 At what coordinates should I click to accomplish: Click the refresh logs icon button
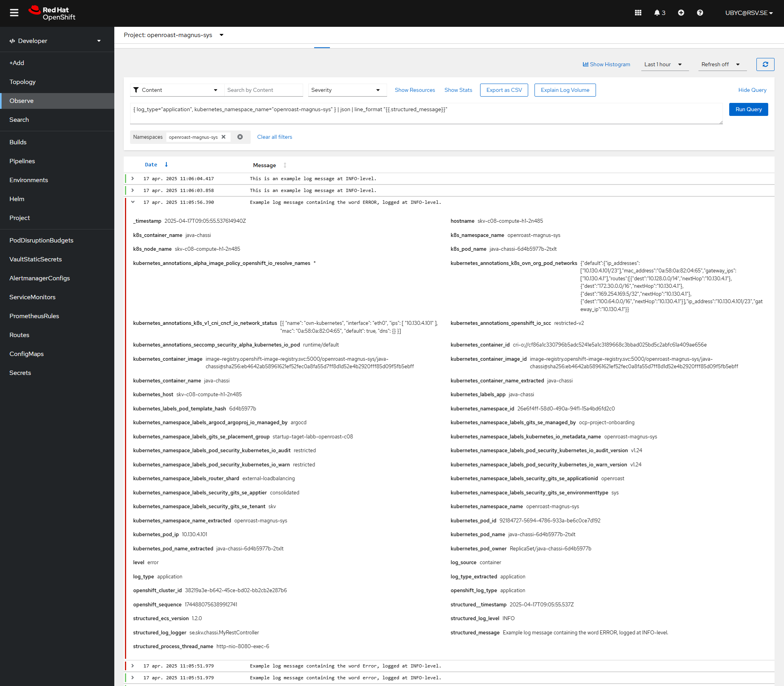pos(765,64)
